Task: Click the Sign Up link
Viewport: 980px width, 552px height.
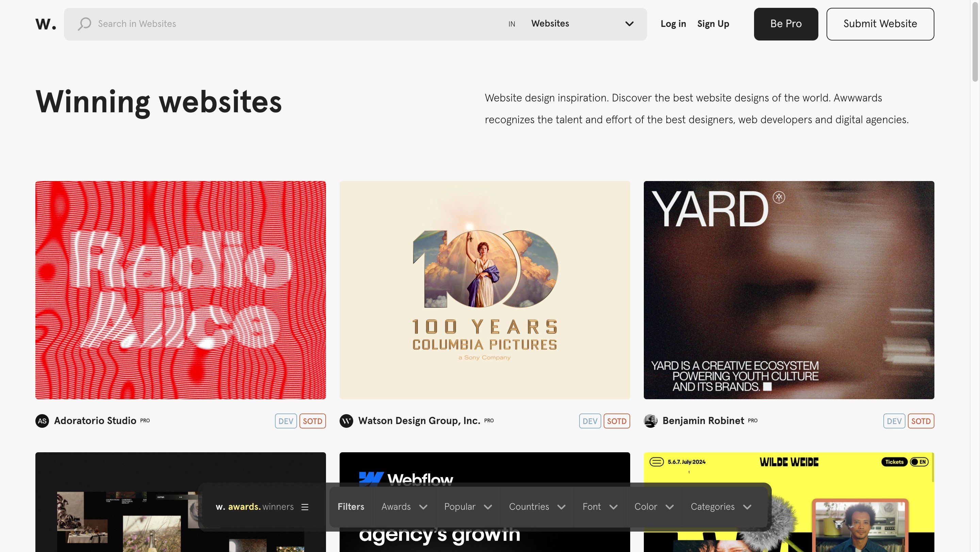Action: [x=713, y=24]
